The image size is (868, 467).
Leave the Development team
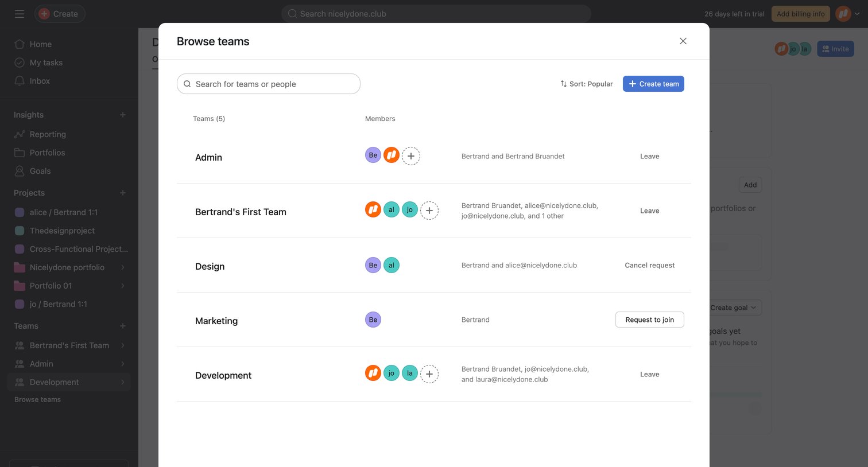coord(650,374)
